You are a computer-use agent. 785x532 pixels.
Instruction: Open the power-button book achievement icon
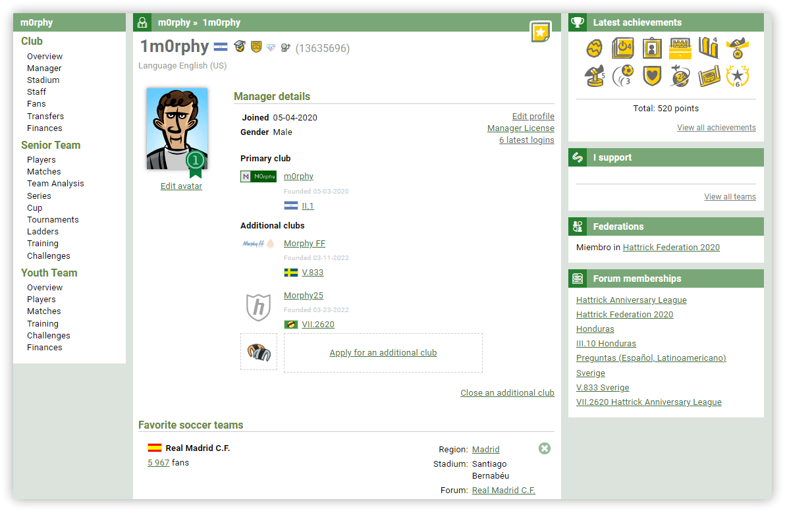tap(623, 49)
